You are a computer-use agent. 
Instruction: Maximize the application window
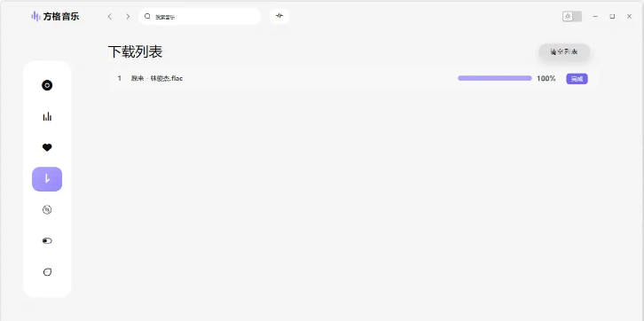point(612,17)
